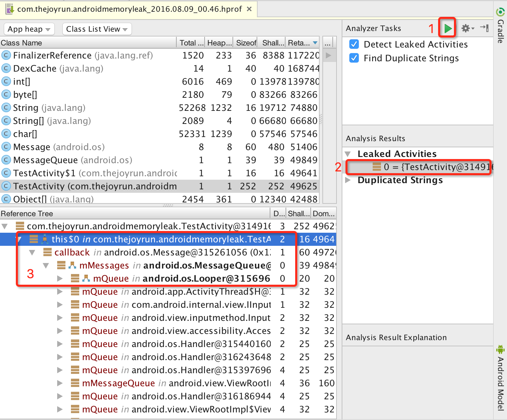This screenshot has height=420, width=507.
Task: Uncheck Detect Leaked Activities
Action: [x=354, y=44]
